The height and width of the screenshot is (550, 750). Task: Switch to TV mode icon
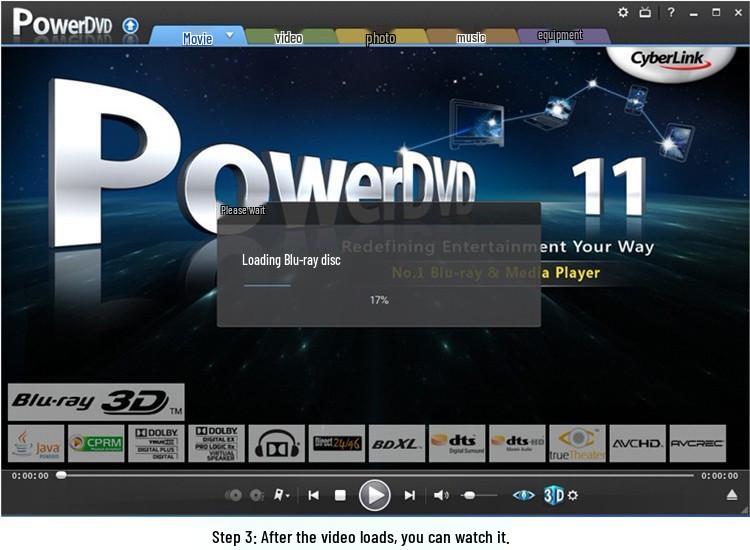click(645, 12)
